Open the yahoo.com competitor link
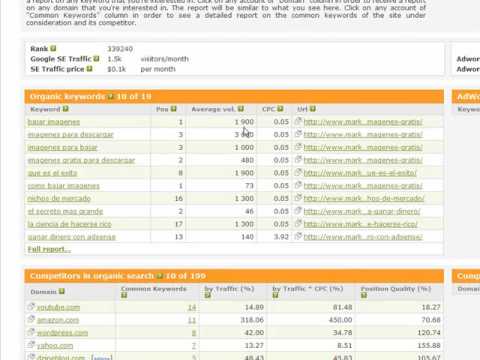Image resolution: width=480 pixels, height=360 pixels. click(55, 346)
